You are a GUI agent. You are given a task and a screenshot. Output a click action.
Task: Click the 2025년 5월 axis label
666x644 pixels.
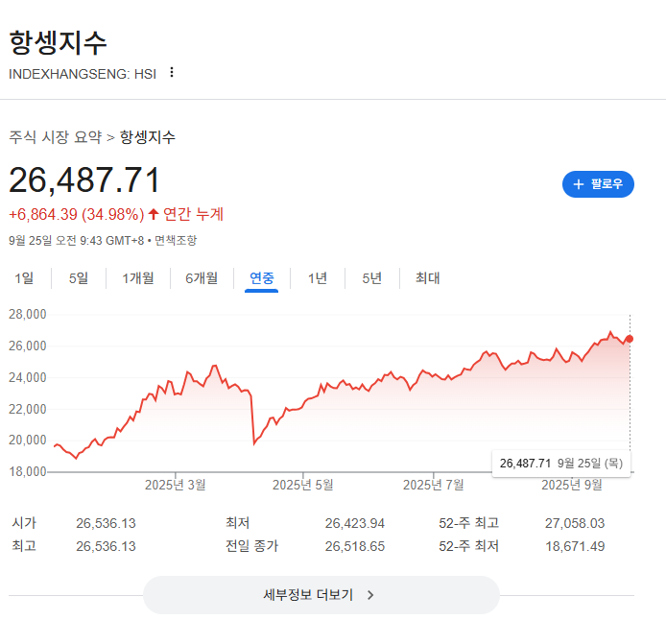(302, 485)
